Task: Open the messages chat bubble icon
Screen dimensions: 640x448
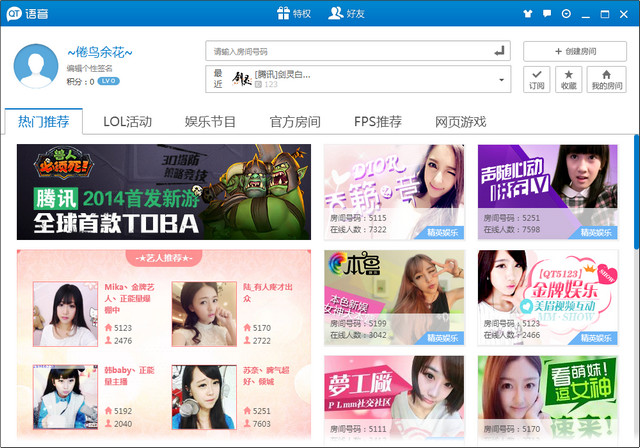Action: click(547, 13)
